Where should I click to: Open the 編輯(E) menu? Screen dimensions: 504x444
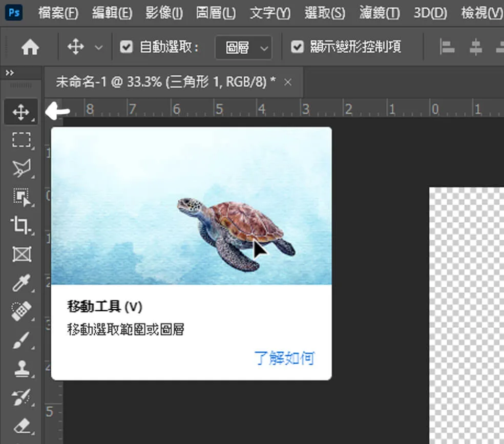(x=112, y=13)
